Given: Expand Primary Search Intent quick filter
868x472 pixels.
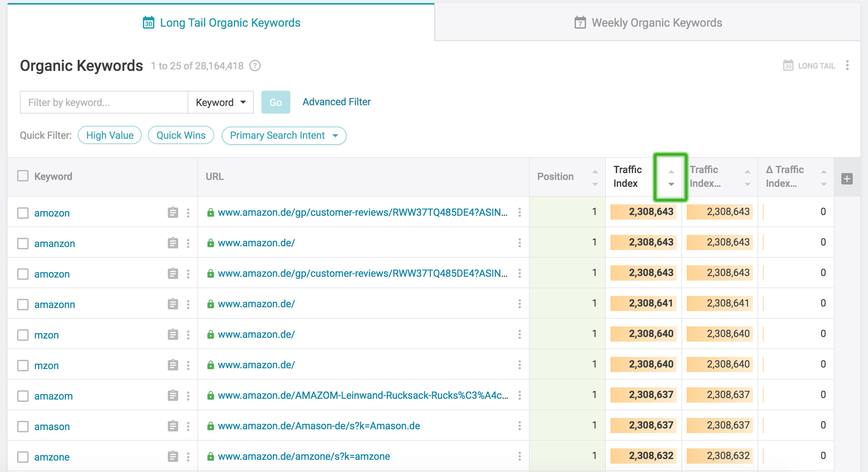Looking at the screenshot, I should pos(284,135).
